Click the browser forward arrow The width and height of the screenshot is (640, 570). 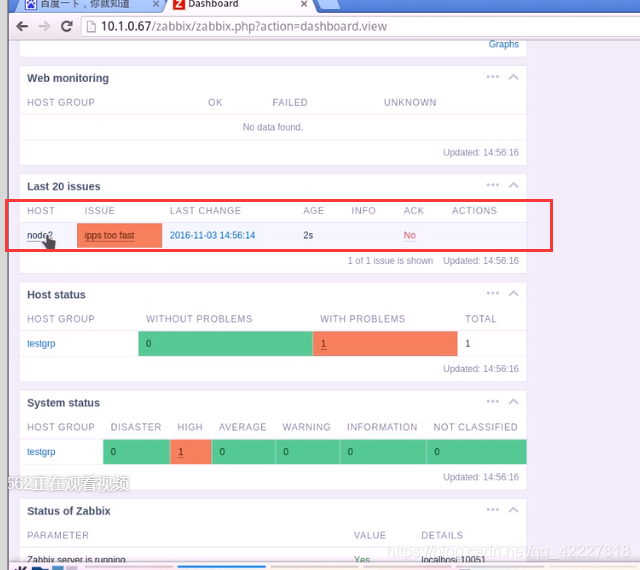(44, 27)
